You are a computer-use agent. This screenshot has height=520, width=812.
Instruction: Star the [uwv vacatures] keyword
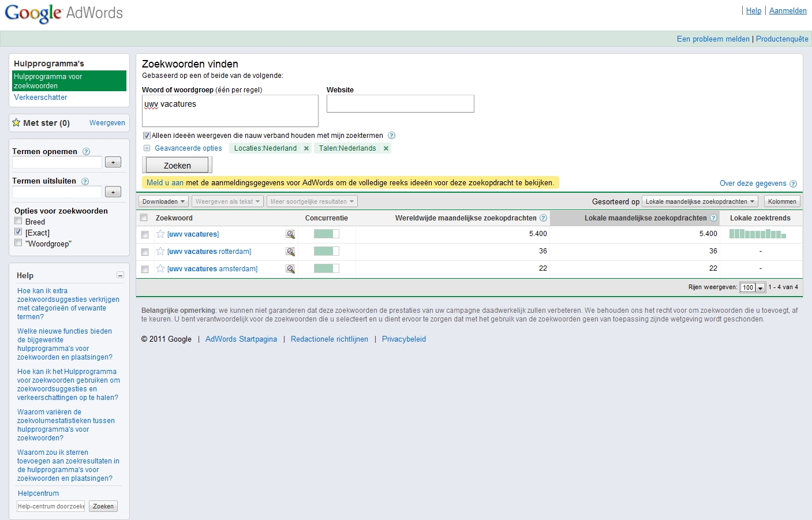(160, 234)
